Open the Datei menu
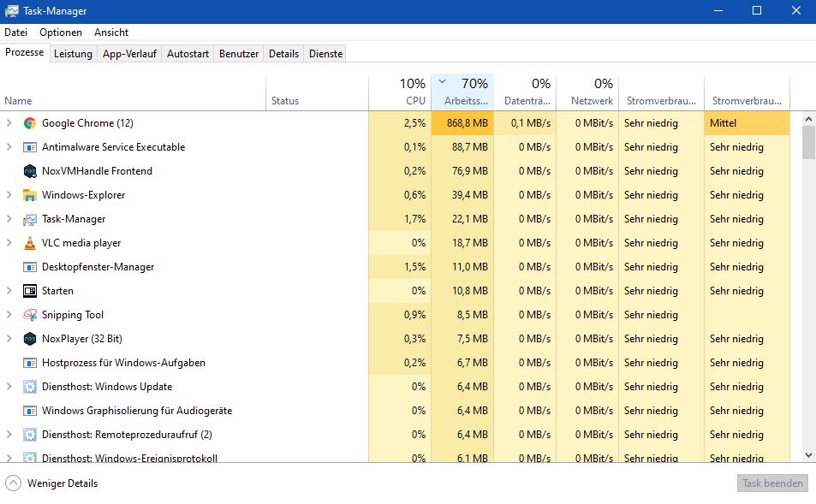Viewport: 816px width, 504px height. (15, 33)
